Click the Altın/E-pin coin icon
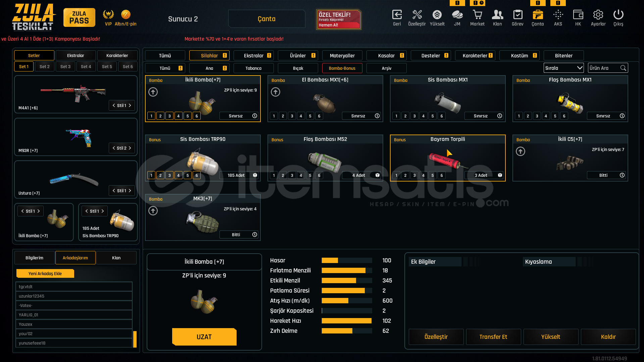This screenshot has height=362, width=644. (x=126, y=14)
